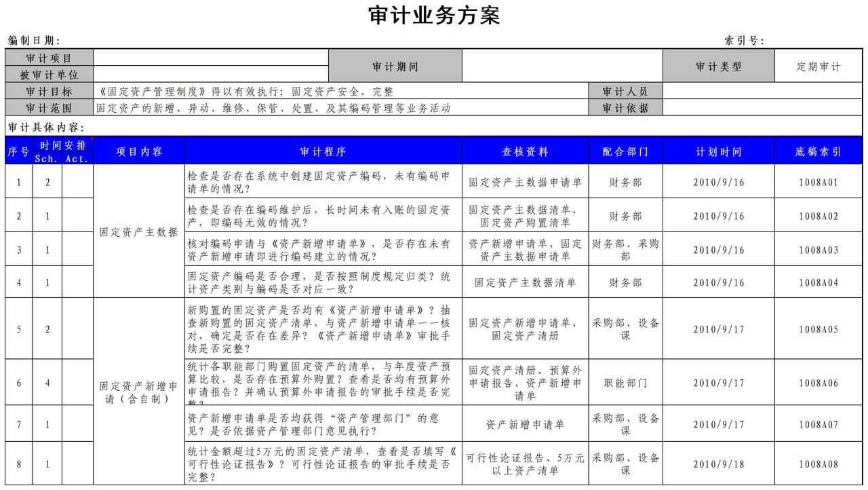This screenshot has width=868, height=490.
Task: Select the 底稿索引 column header
Action: coord(818,151)
